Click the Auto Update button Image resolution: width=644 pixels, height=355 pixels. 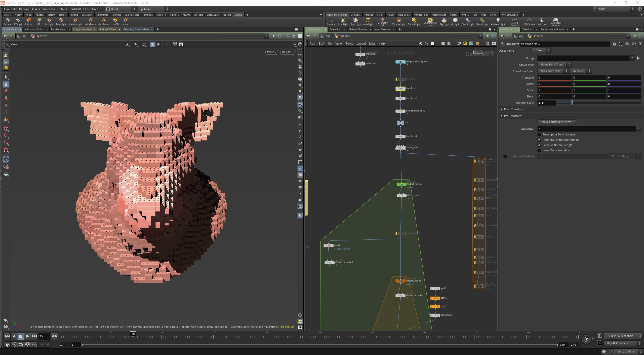(x=626, y=352)
